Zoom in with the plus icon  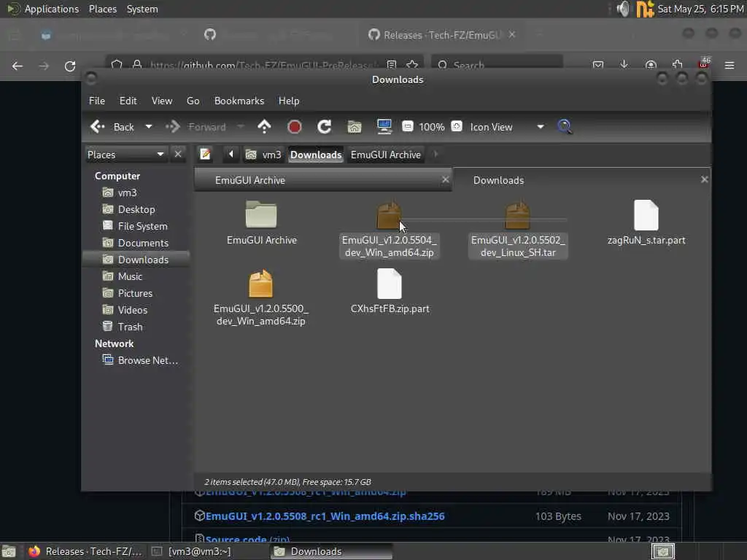[457, 127]
